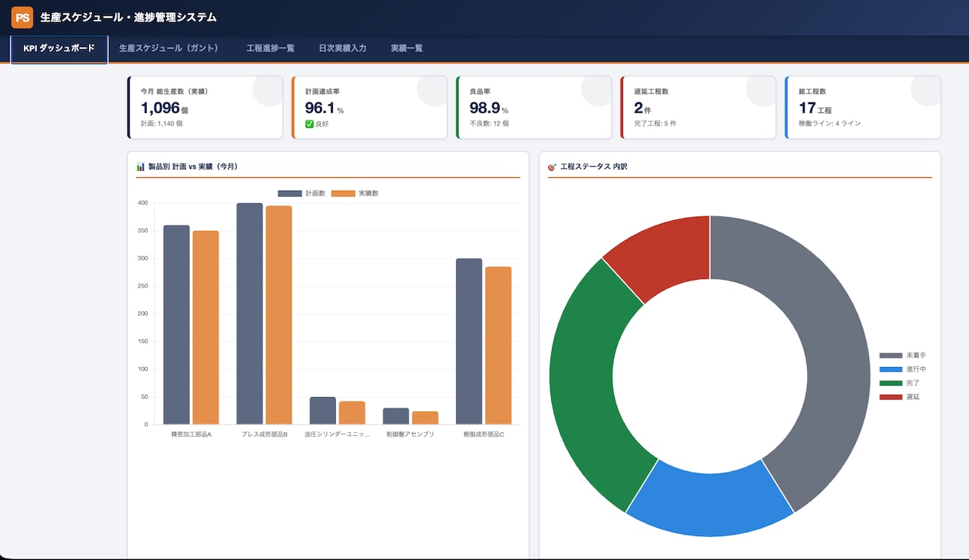The image size is (969, 560).
Task: Go to the 日次実績入力 tab
Action: click(x=342, y=48)
